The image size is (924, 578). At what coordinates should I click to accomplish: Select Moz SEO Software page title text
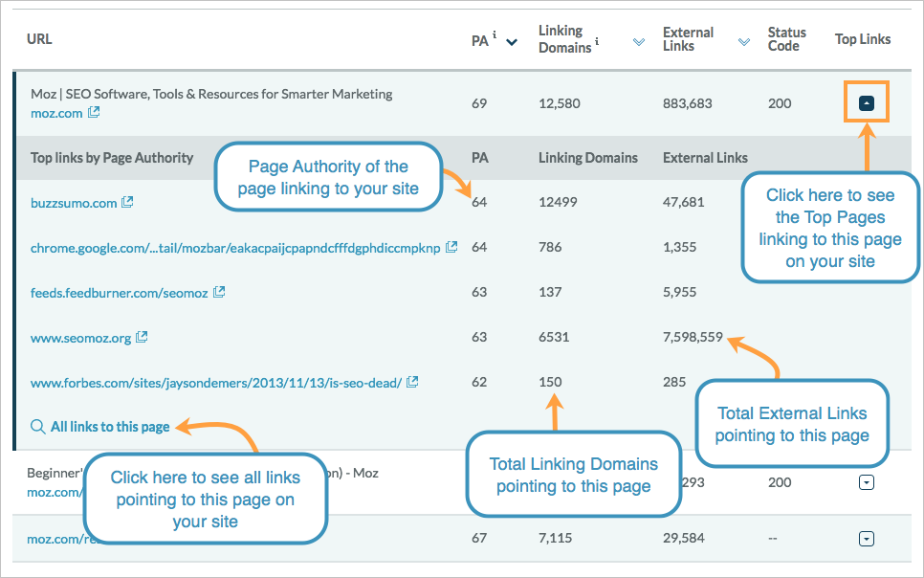tap(211, 94)
